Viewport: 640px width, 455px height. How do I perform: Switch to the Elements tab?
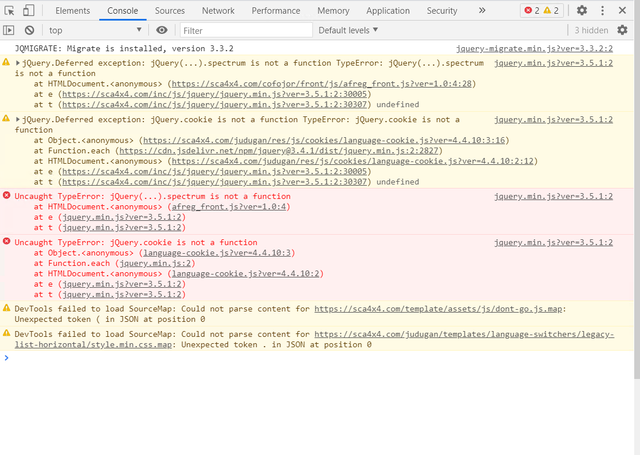coord(73,11)
